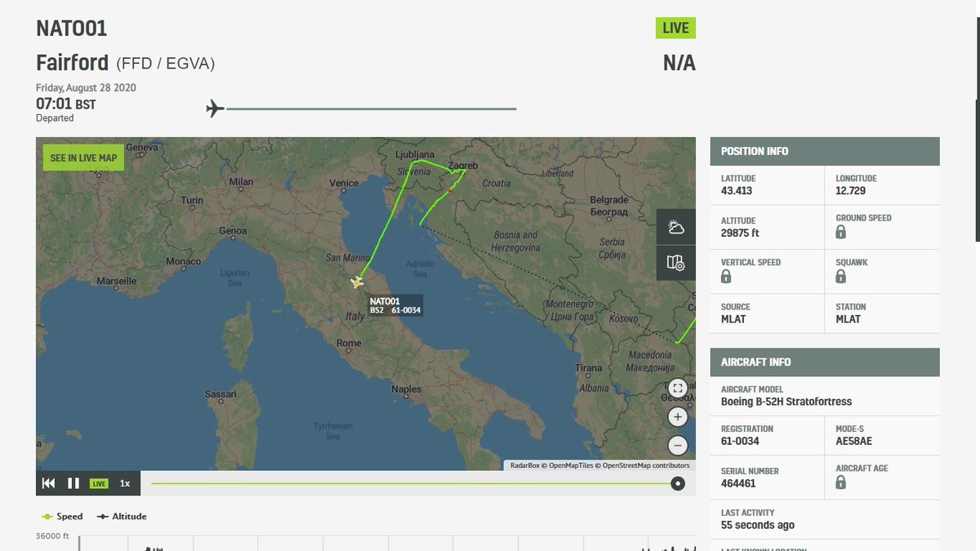Zoom out on the map

[678, 446]
